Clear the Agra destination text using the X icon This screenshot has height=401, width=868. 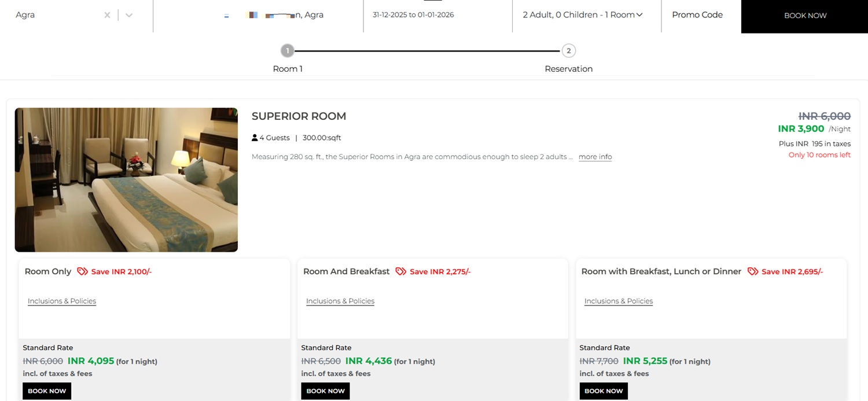click(x=106, y=14)
